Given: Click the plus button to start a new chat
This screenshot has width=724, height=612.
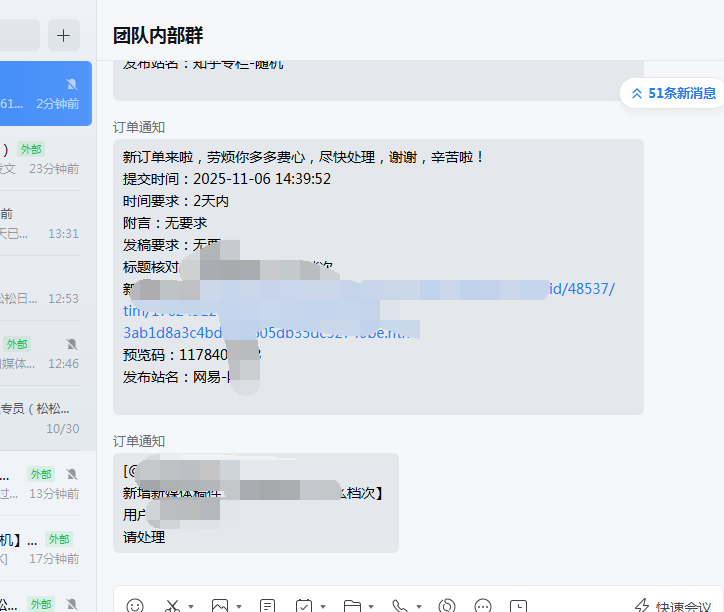Looking at the screenshot, I should [x=64, y=35].
